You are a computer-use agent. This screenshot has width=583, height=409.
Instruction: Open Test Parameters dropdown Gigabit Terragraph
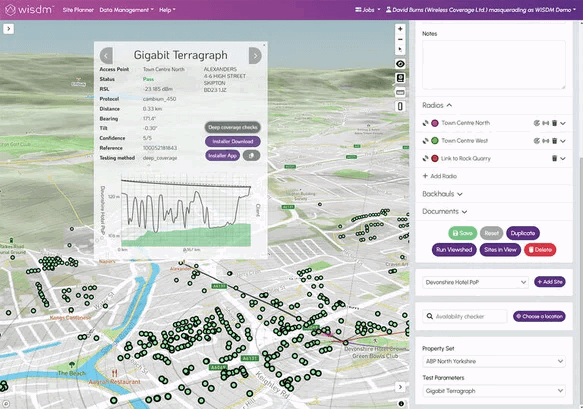(x=494, y=391)
